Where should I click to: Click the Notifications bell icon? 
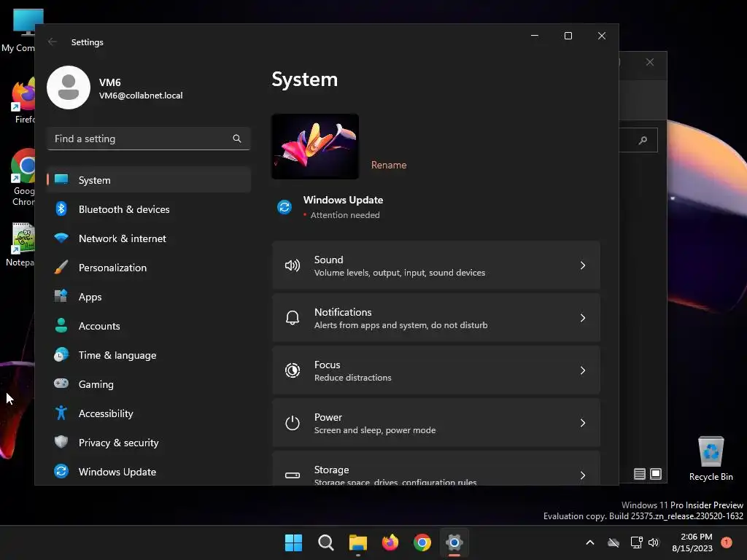point(293,318)
